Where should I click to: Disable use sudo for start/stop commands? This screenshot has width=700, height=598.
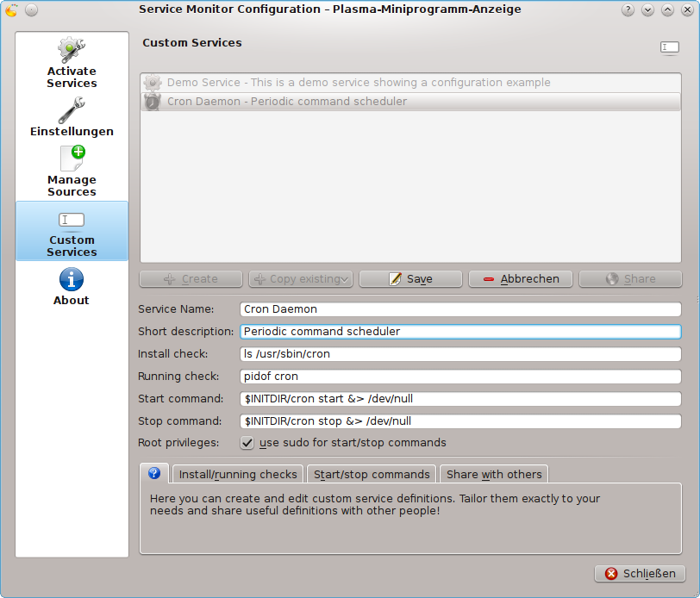pyautogui.click(x=247, y=443)
